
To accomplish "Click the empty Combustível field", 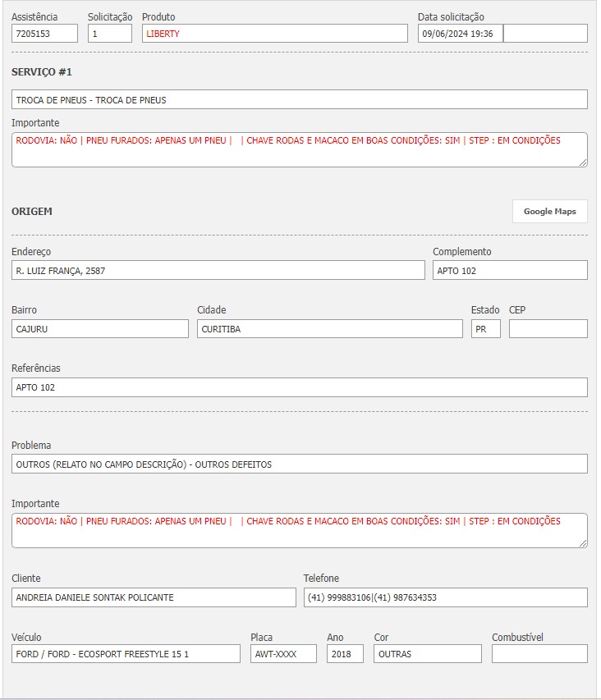I will tap(539, 654).
